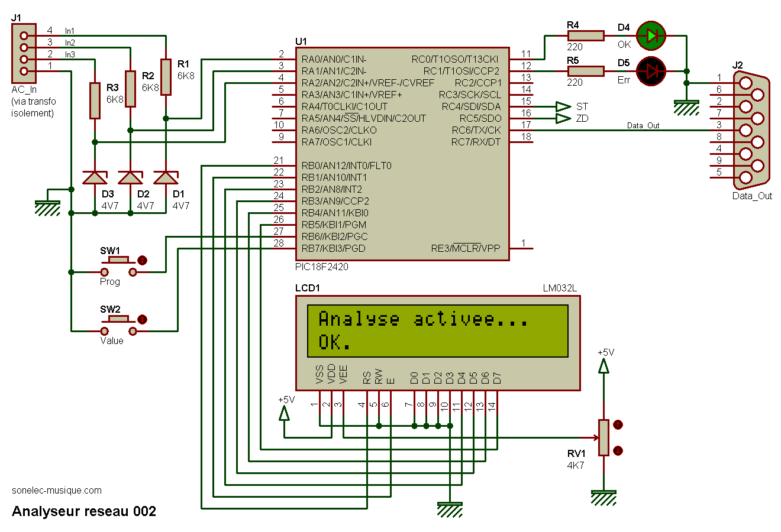Toggle the SW2 Value latch red dot

[x=142, y=319]
